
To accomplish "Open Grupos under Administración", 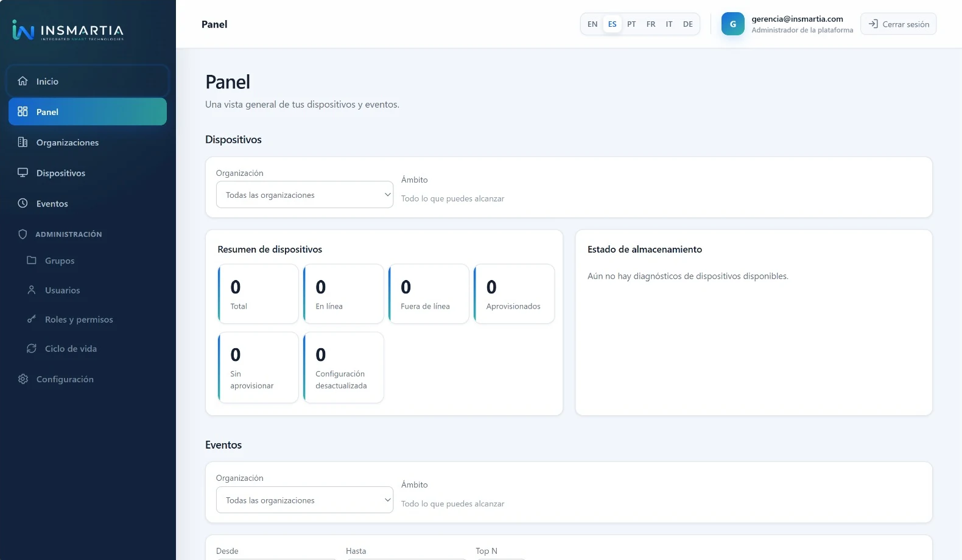I will click(x=91, y=260).
